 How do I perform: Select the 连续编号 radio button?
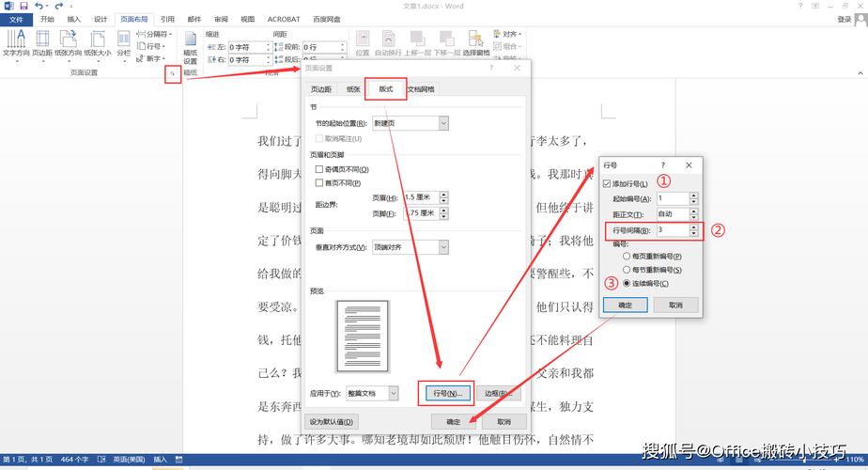pyautogui.click(x=626, y=283)
